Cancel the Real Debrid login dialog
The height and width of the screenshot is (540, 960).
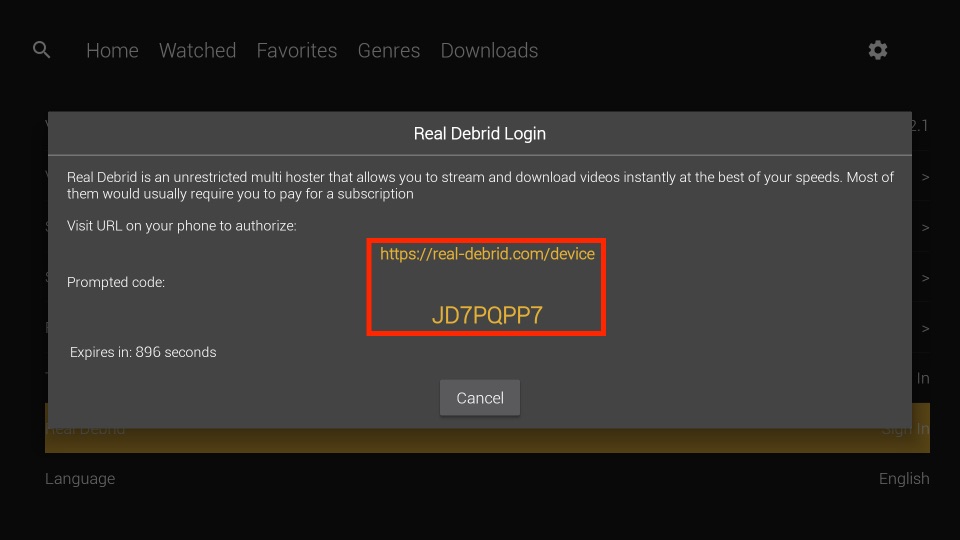480,398
